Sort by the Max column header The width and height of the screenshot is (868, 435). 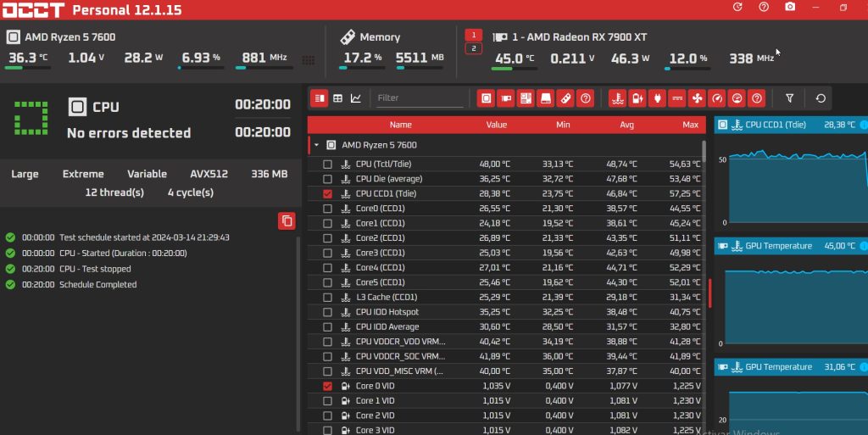(x=690, y=125)
